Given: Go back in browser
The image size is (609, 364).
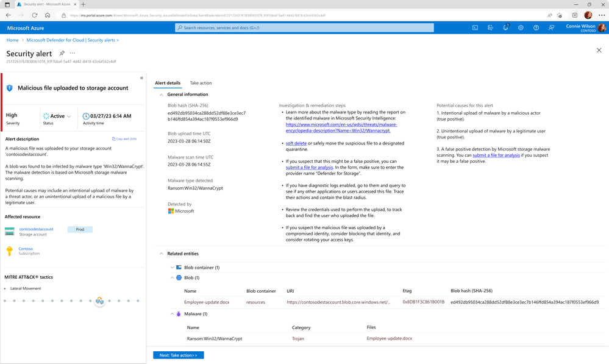Looking at the screenshot, I should (x=9, y=15).
